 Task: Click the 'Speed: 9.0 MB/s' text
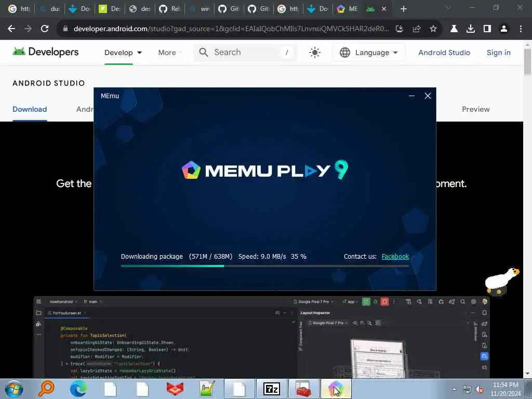262,257
